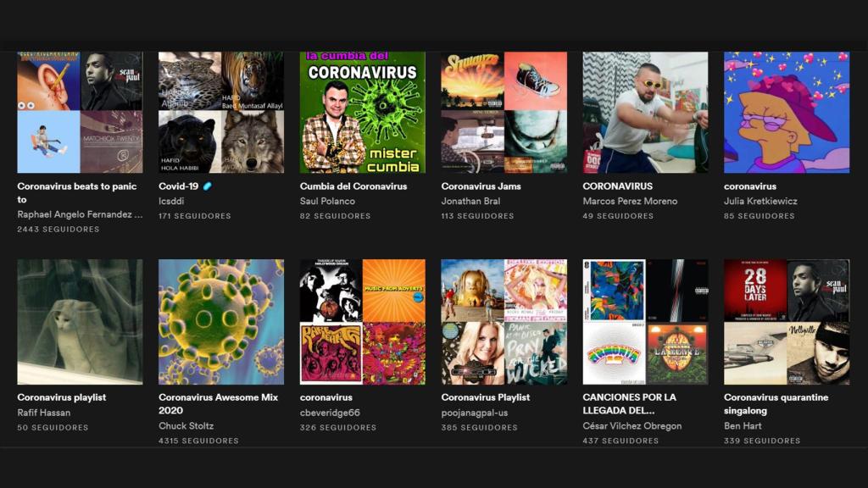
Task: Open poojanagpal-us Coronavirus Playlist cover
Action: point(504,322)
